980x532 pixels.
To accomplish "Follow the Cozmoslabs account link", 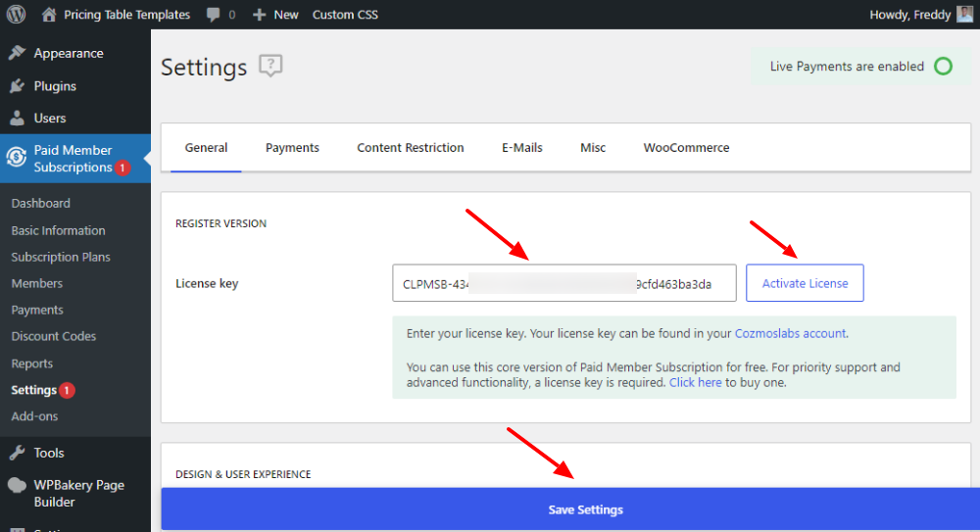I will pos(790,333).
